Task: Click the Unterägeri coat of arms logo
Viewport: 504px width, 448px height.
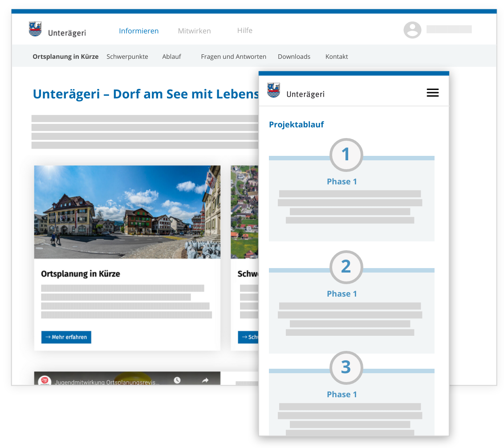Action: 35,28
